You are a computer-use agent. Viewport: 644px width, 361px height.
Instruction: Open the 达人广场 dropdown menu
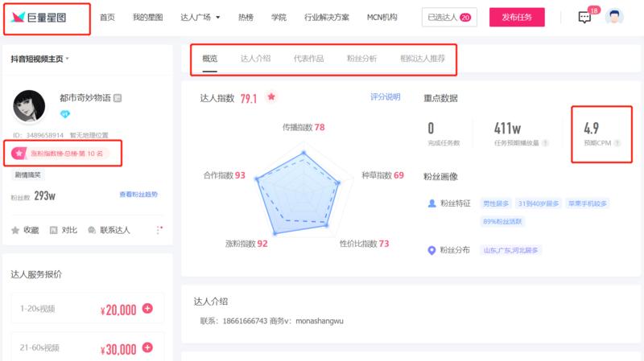click(x=199, y=18)
